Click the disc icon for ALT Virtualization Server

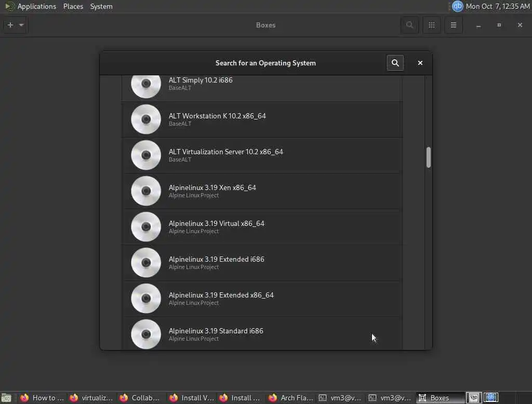point(146,155)
